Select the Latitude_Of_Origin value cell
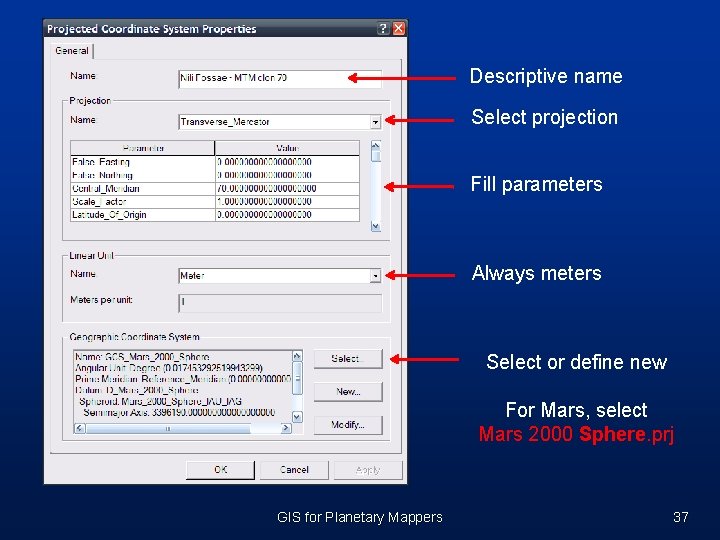Image resolution: width=720 pixels, height=540 pixels. tap(287, 214)
